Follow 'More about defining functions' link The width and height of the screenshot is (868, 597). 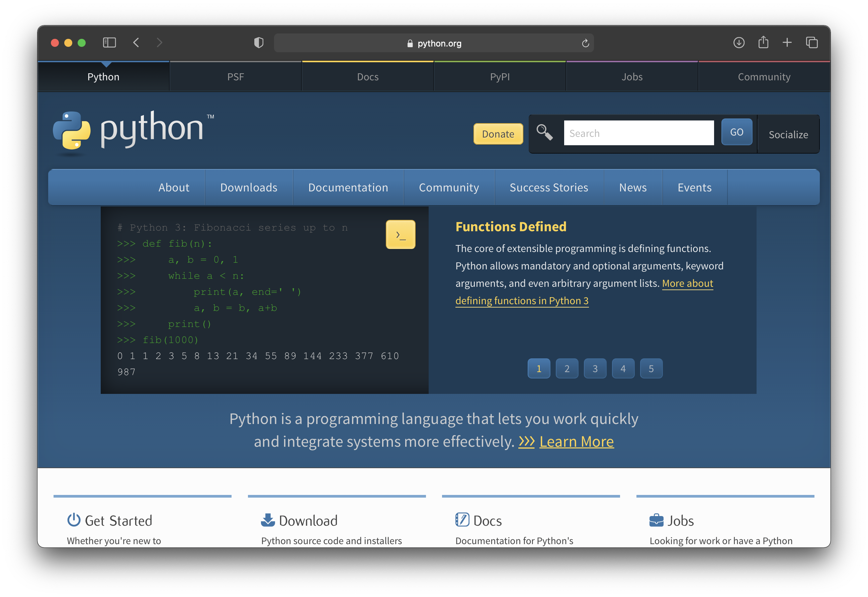click(522, 301)
